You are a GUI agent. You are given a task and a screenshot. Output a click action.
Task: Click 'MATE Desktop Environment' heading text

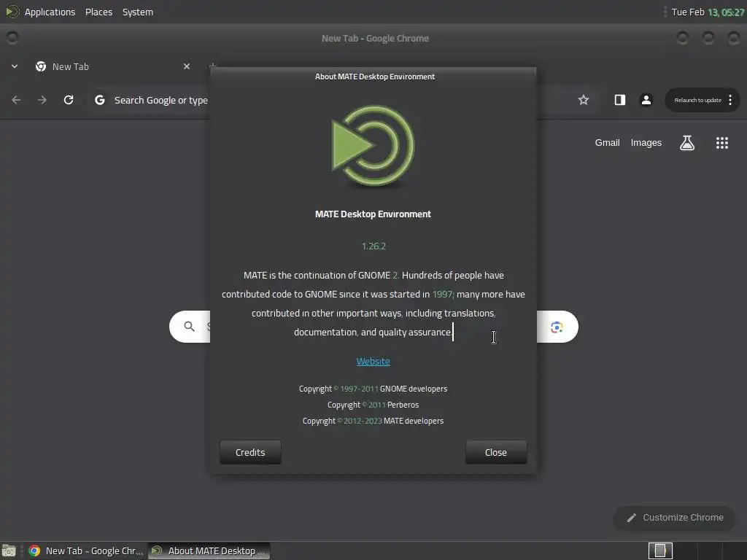pyautogui.click(x=373, y=214)
